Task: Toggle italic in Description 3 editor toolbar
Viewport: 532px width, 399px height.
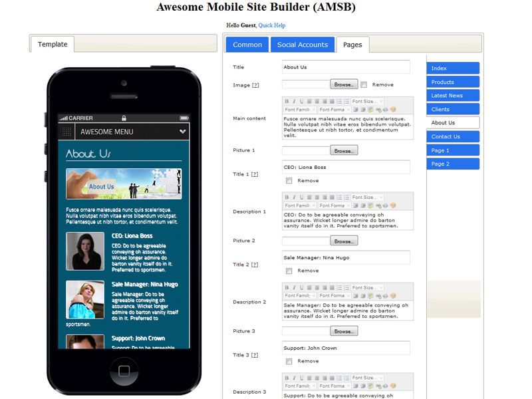Action: [294, 378]
